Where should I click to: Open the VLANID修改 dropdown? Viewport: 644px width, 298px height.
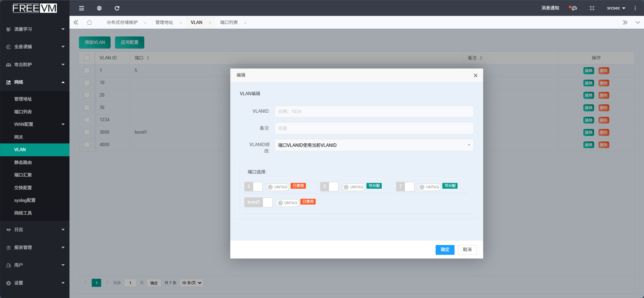tap(374, 145)
